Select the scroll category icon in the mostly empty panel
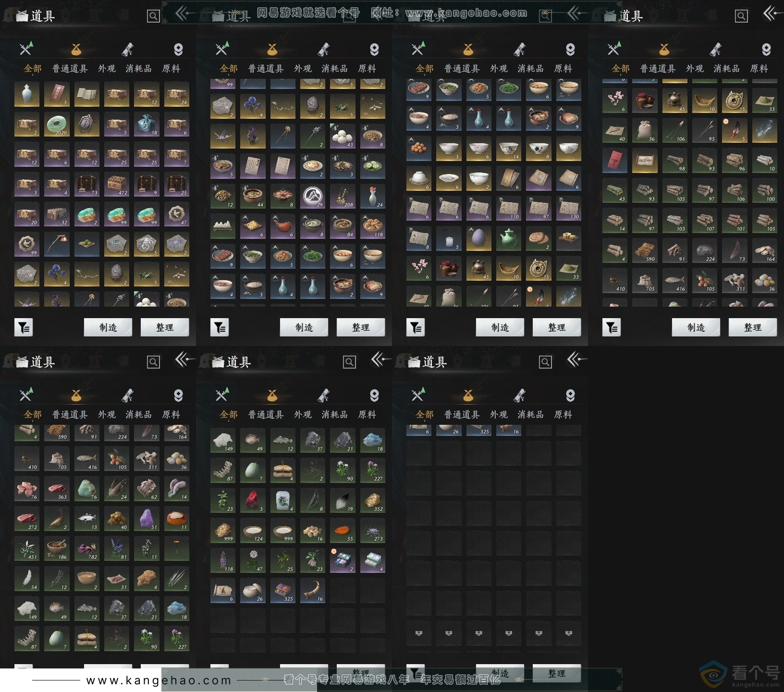 tap(519, 395)
